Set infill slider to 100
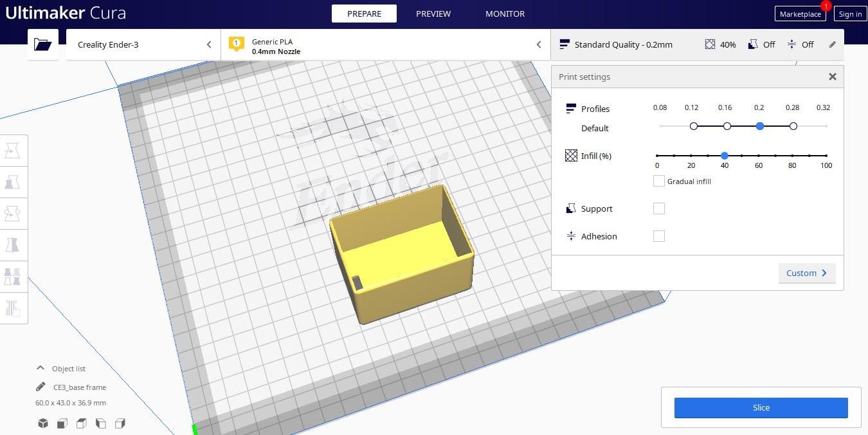The height and width of the screenshot is (435, 868). [826, 156]
